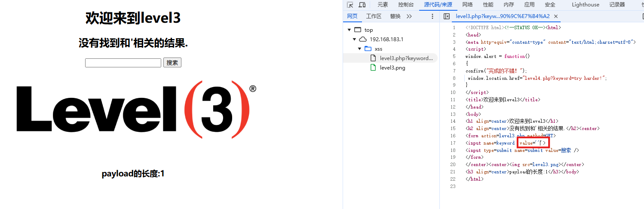This screenshot has width=644, height=209.
Task: Click the 搜索 button on the page
Action: coord(172,63)
